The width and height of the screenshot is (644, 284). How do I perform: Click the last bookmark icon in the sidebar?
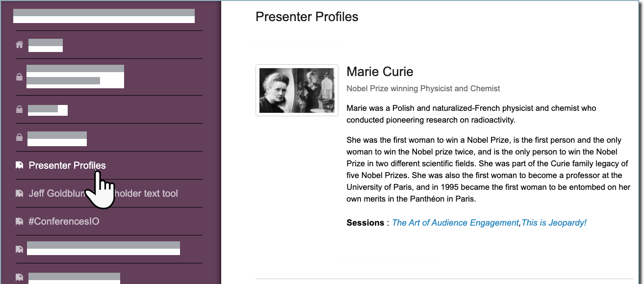19,277
